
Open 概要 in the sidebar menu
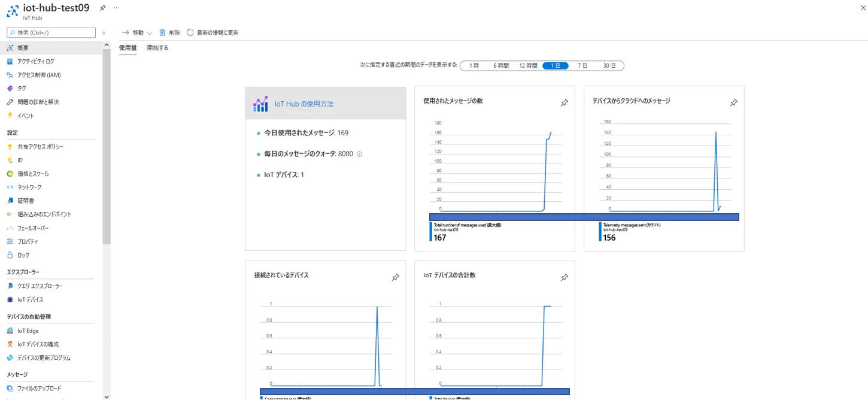(x=51, y=48)
